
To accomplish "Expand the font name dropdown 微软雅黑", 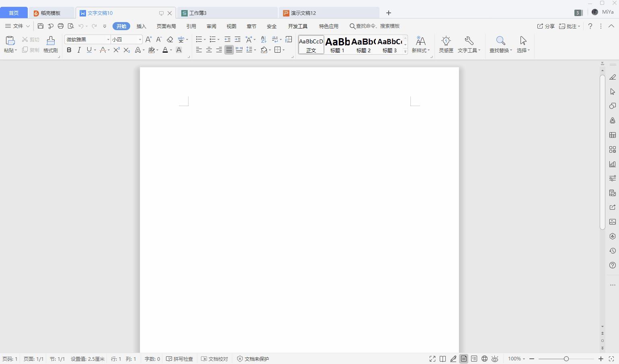I will pyautogui.click(x=108, y=39).
